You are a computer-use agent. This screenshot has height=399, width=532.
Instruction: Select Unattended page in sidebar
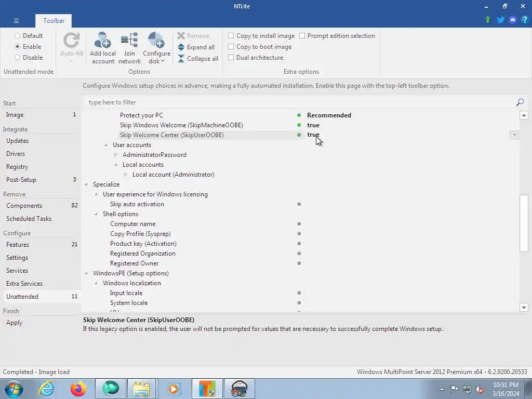click(41, 296)
